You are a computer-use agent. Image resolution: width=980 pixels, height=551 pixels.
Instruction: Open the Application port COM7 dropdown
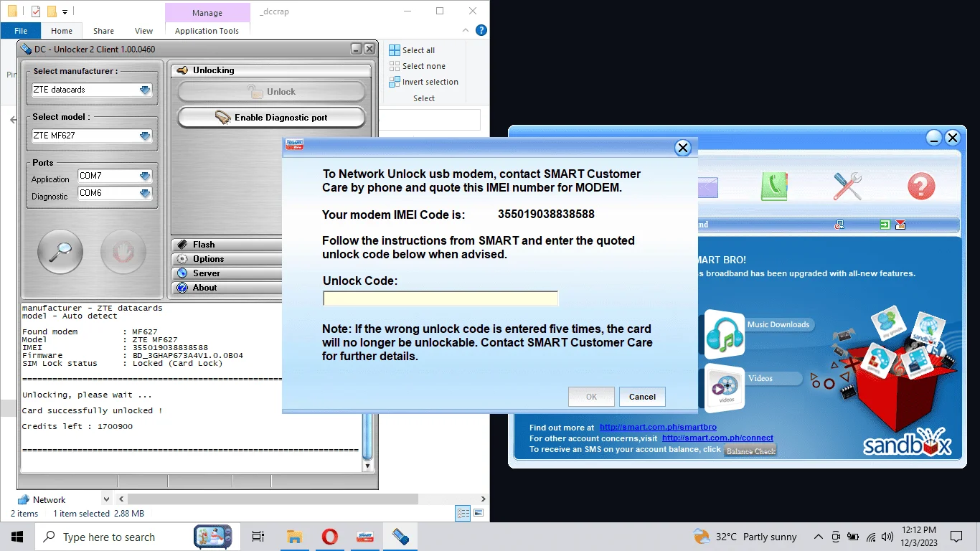pos(145,176)
